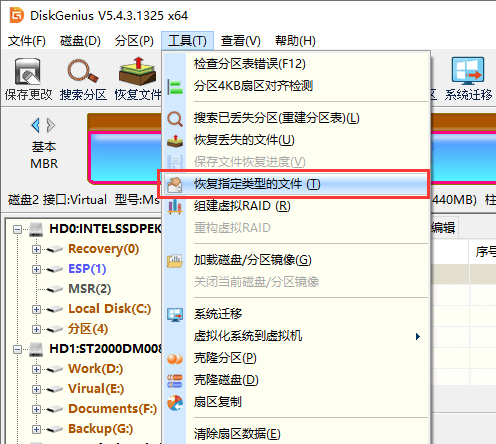Expand the Recovery(0) partition node
The image size is (496, 444).
[36, 249]
